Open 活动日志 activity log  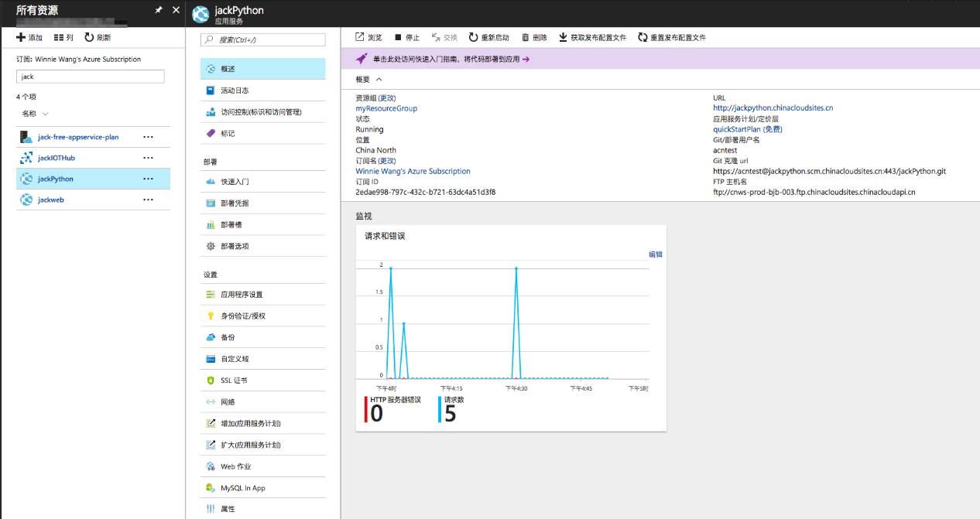tap(263, 90)
